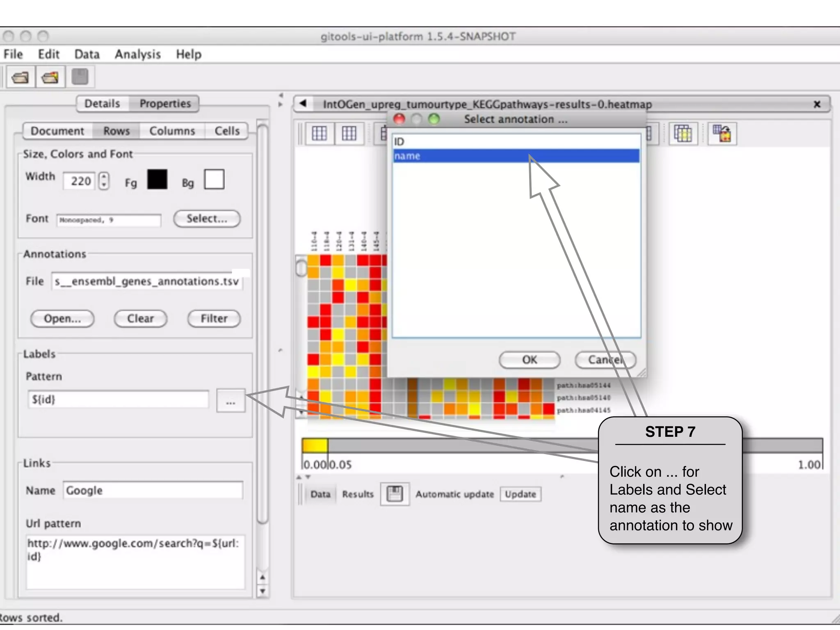Click the floppy disk icon beside Results

pos(395,494)
